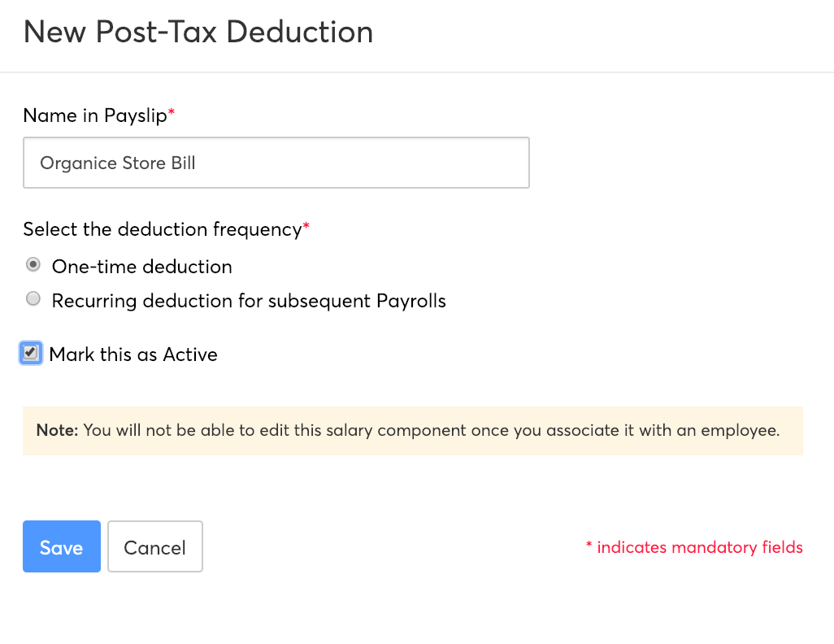Click the bold "Note:" word in banner
Image resolution: width=834 pixels, height=644 pixels.
tap(57, 430)
